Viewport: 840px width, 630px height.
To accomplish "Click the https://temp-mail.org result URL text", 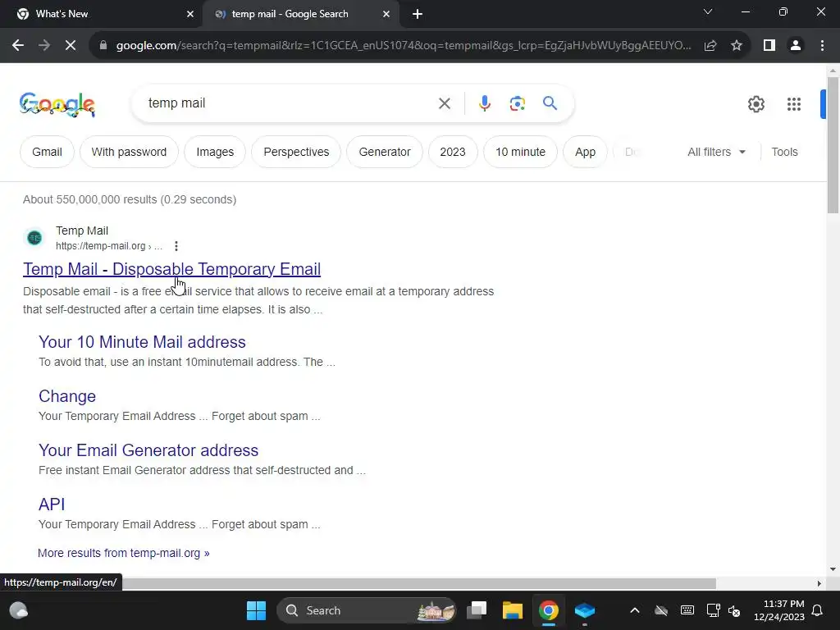I will (x=109, y=246).
